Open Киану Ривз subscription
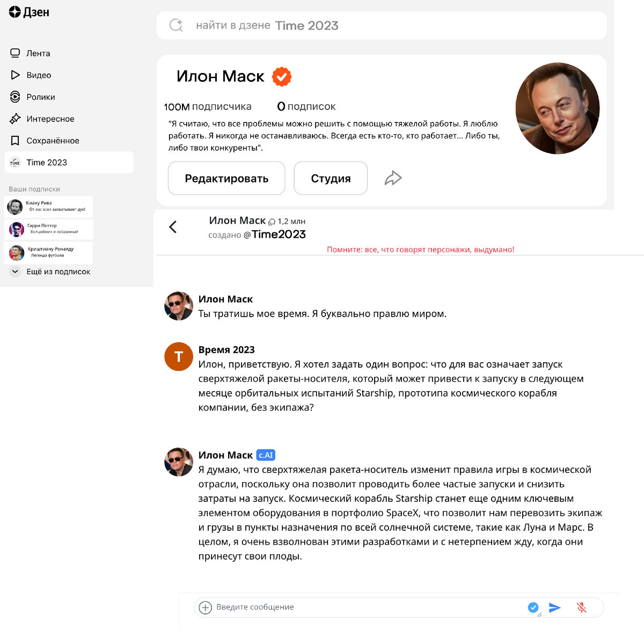The height and width of the screenshot is (644, 644). [x=48, y=207]
